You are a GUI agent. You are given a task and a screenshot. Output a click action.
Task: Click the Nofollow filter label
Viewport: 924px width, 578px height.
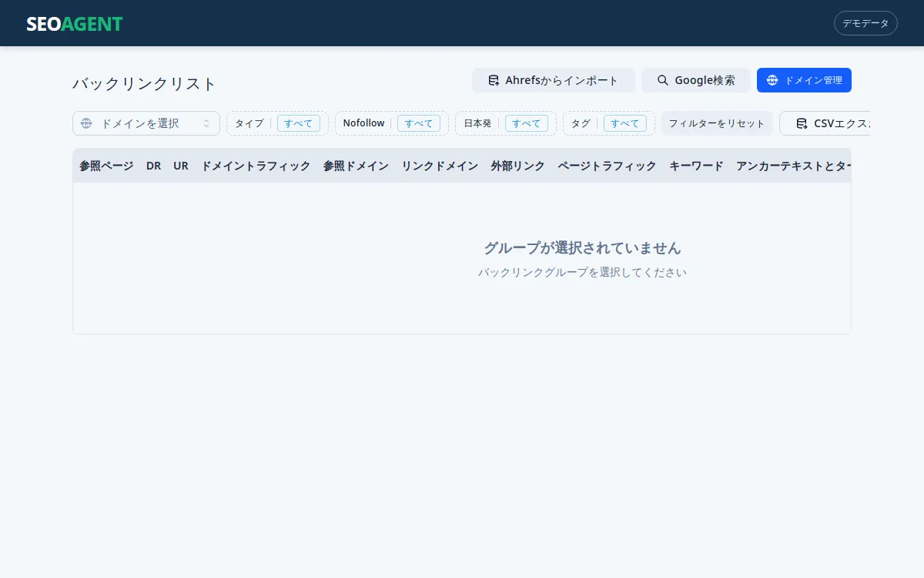(363, 123)
